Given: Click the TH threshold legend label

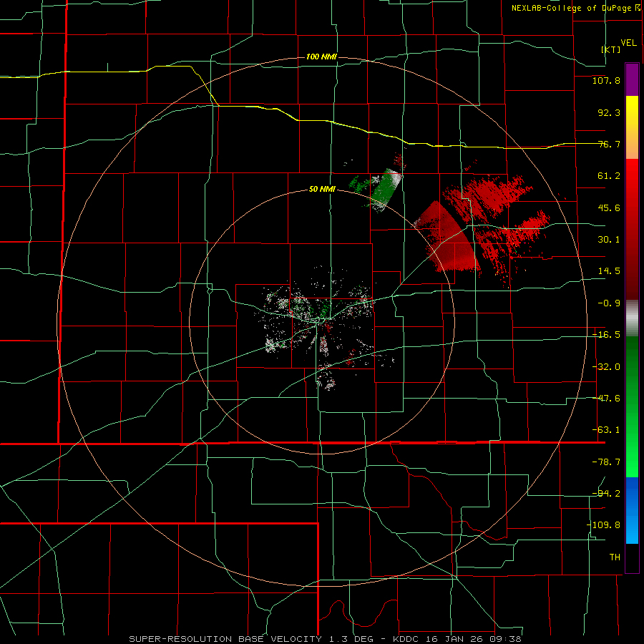Looking at the screenshot, I should (615, 557).
